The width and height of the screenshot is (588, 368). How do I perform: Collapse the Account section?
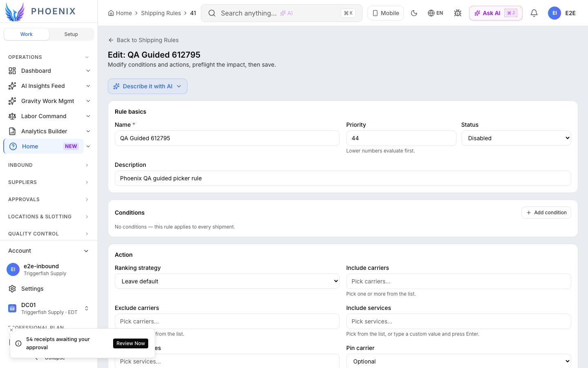[49, 251]
